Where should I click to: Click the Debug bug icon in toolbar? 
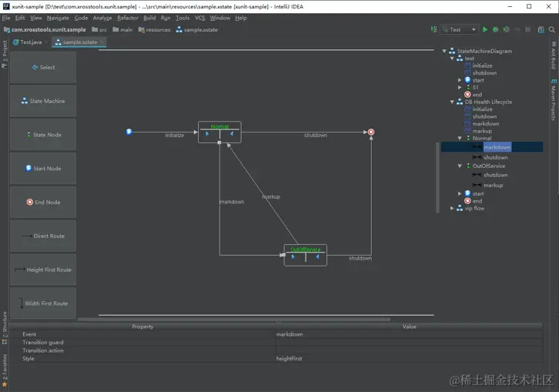point(496,29)
